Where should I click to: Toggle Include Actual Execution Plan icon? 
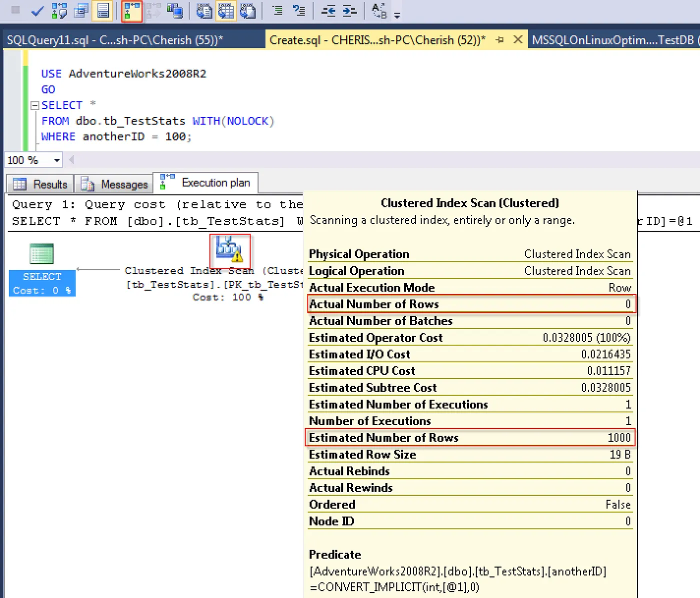[x=132, y=11]
